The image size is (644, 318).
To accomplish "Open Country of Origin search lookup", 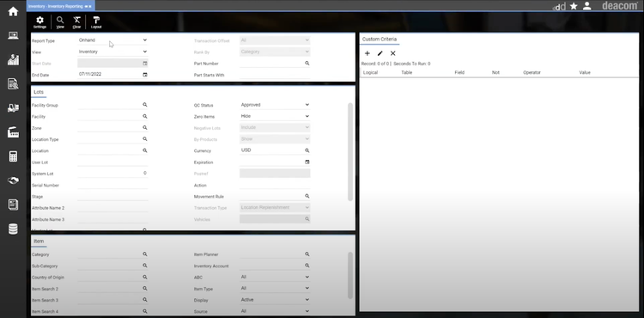I will 145,277.
